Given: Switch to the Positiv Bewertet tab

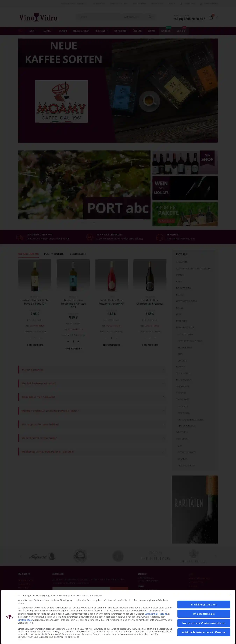Looking at the screenshot, I should [54, 254].
